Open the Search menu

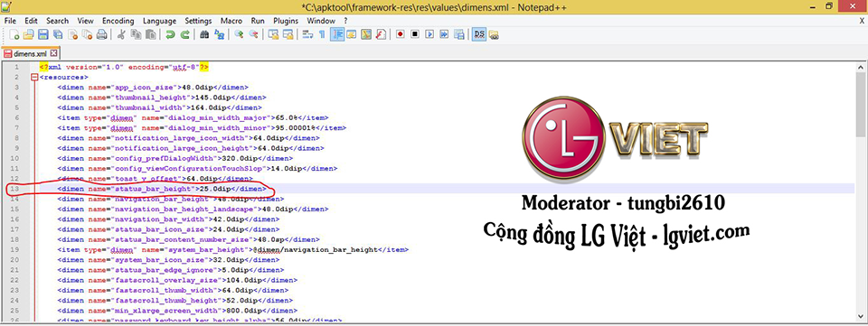pos(58,21)
